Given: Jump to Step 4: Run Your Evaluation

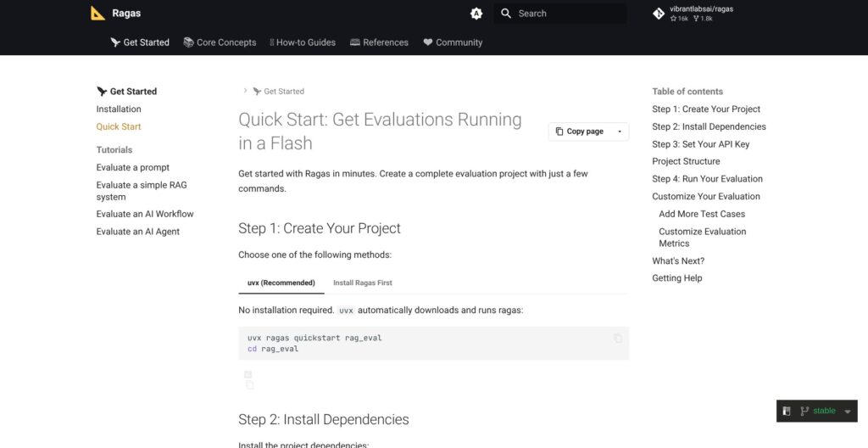Looking at the screenshot, I should [708, 179].
